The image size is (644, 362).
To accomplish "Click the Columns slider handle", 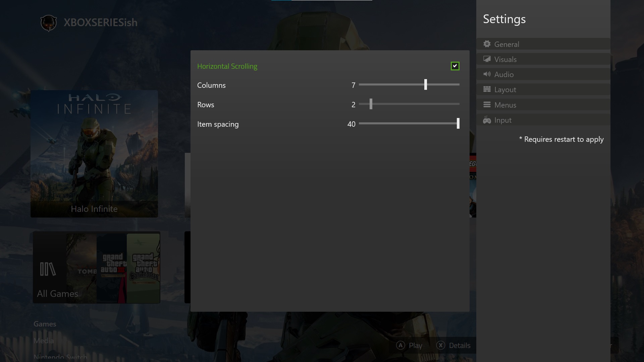I will tap(425, 84).
